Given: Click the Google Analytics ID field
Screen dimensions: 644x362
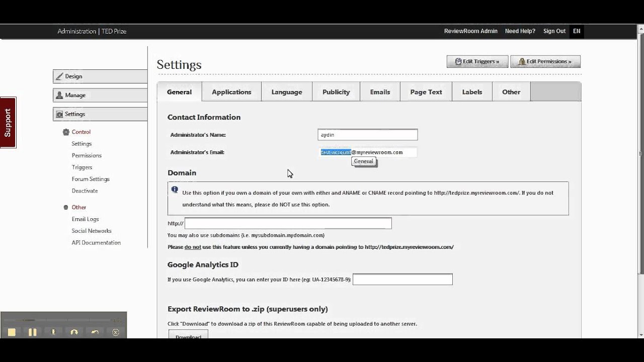Looking at the screenshot, I should point(403,280).
